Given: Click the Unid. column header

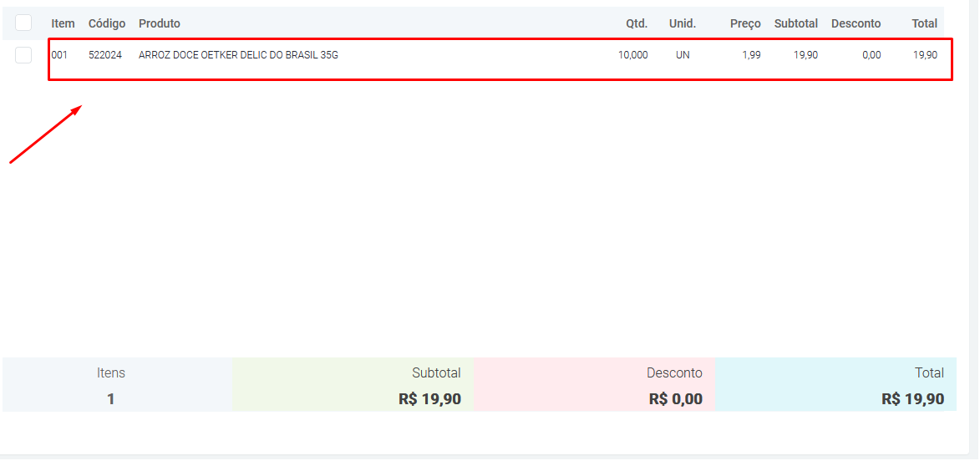Looking at the screenshot, I should coord(683,23).
